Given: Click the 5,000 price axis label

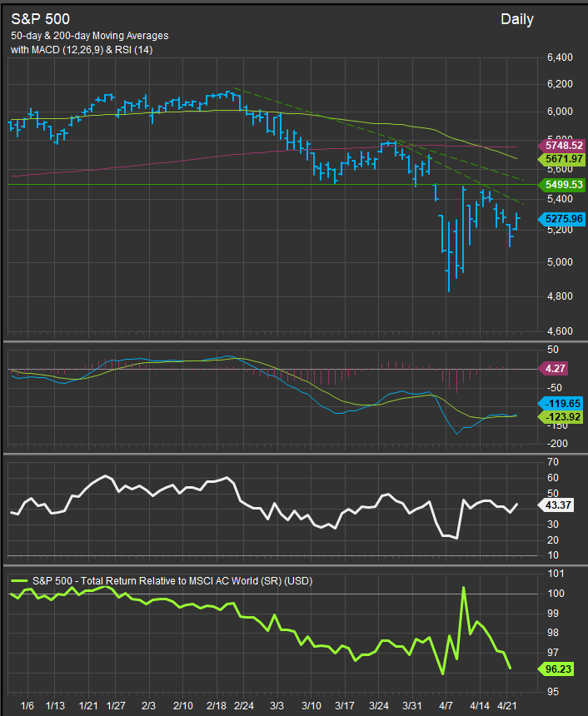Looking at the screenshot, I should (560, 262).
